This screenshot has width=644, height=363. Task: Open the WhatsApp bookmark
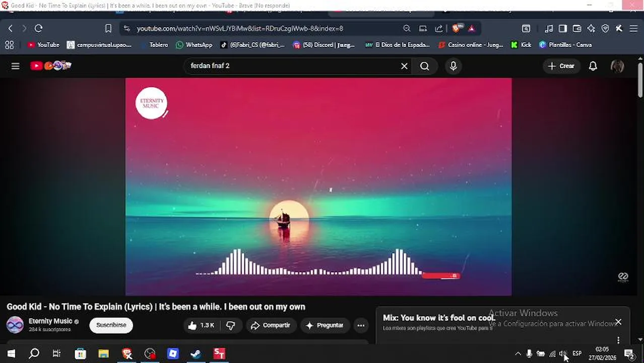point(194,45)
